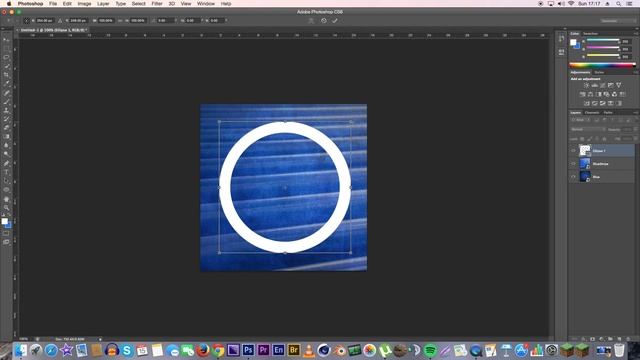Open the File menu
This screenshot has height=360, width=640.
[53, 4]
